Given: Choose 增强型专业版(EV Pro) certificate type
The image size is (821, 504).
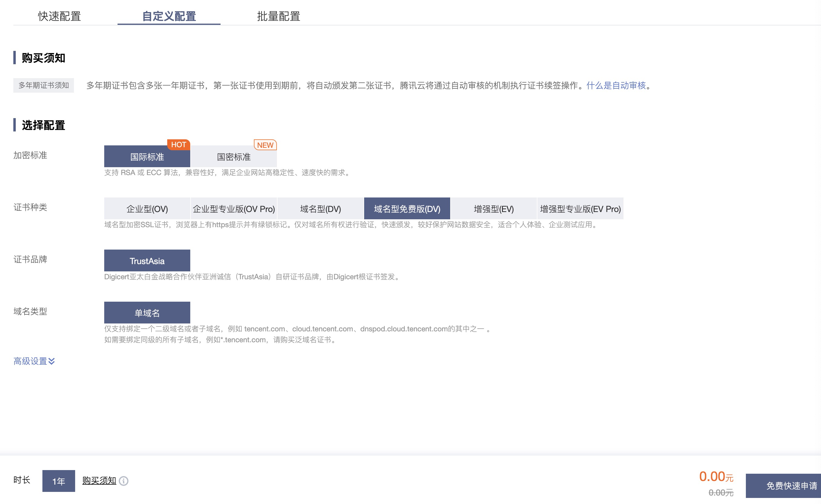Looking at the screenshot, I should pyautogui.click(x=580, y=209).
